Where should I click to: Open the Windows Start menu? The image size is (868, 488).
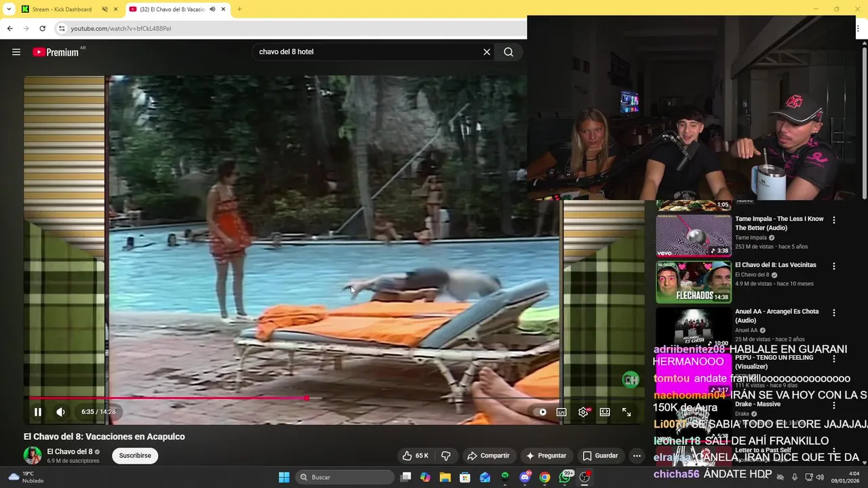click(284, 477)
